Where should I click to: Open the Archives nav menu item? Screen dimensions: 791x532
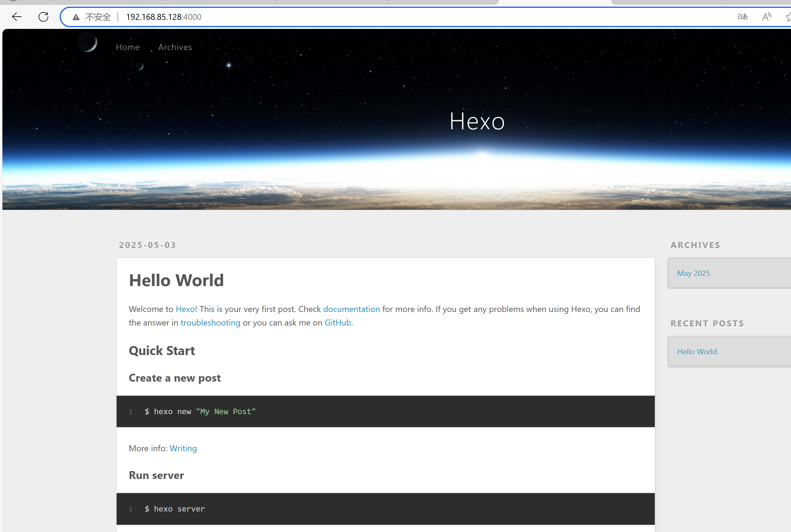(x=175, y=47)
